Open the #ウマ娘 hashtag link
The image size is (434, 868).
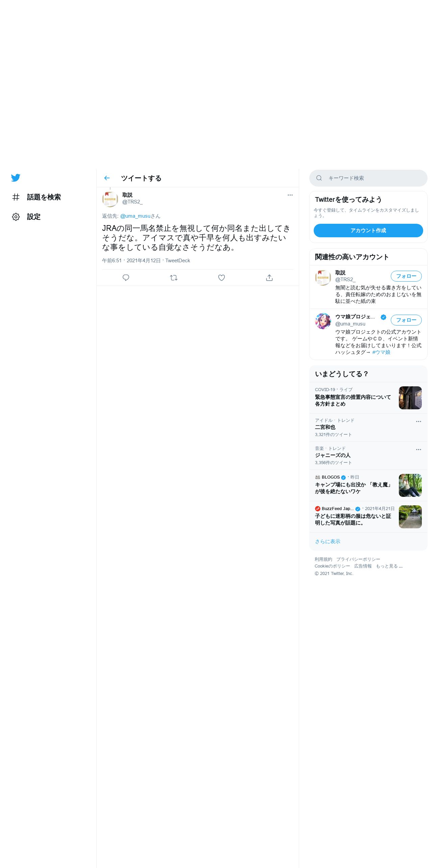381,352
